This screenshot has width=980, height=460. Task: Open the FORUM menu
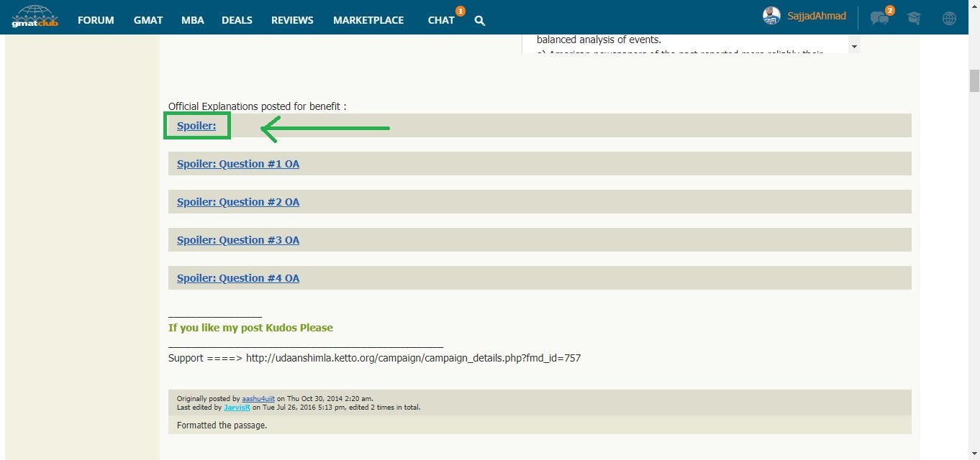click(96, 20)
